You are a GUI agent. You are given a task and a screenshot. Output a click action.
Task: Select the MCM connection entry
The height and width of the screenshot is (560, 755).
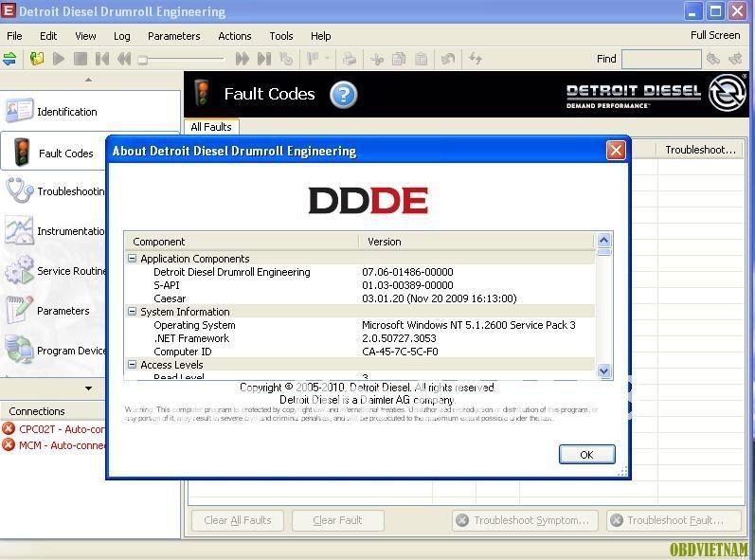point(53,445)
